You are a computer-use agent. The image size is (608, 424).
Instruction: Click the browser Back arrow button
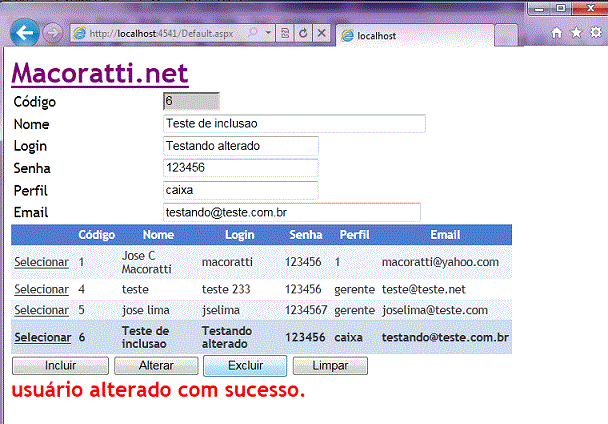(x=24, y=33)
